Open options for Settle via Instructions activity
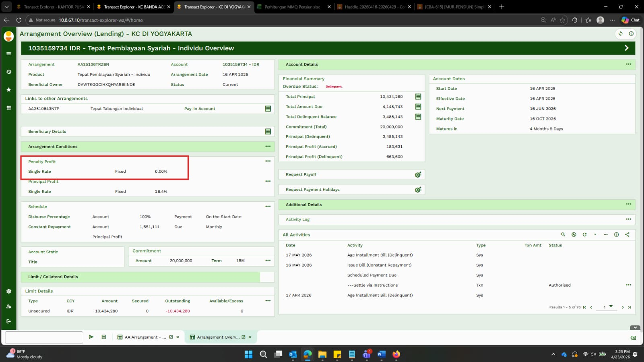This screenshot has width=644, height=362. click(628, 285)
